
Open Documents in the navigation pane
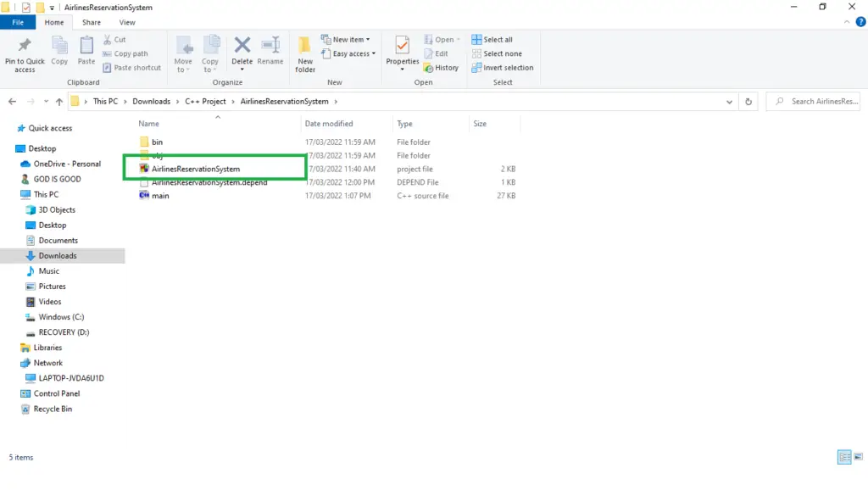[x=58, y=241]
